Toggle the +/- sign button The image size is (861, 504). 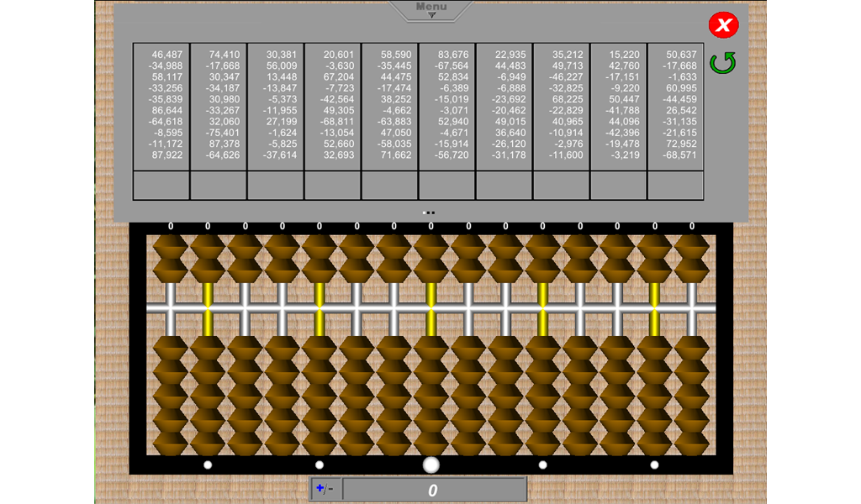click(325, 490)
